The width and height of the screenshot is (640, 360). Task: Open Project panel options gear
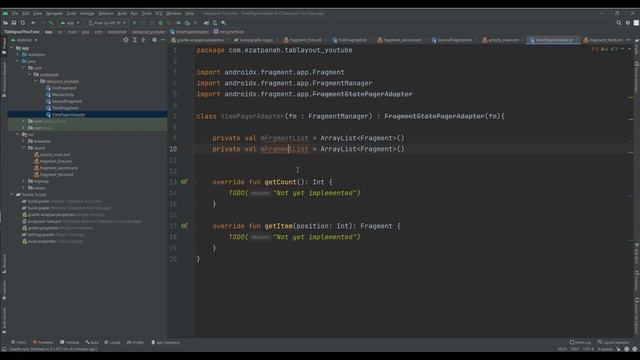(x=154, y=40)
